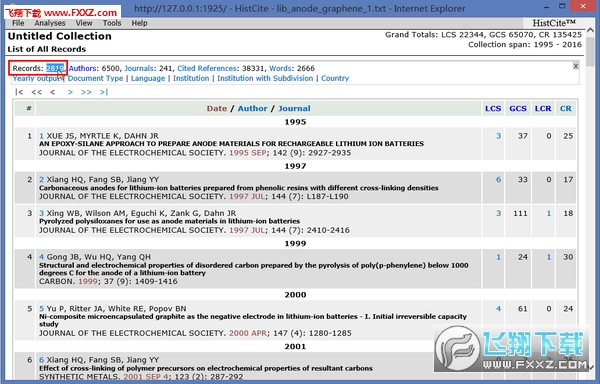Go to previous page arrow
This screenshot has height=384, width=600.
[x=52, y=92]
